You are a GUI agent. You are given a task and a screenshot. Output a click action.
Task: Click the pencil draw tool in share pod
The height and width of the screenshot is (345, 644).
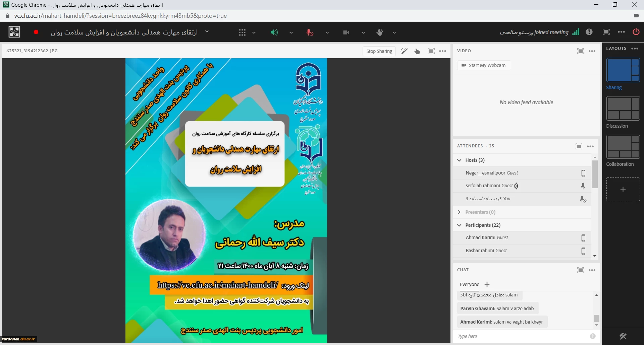coord(404,51)
